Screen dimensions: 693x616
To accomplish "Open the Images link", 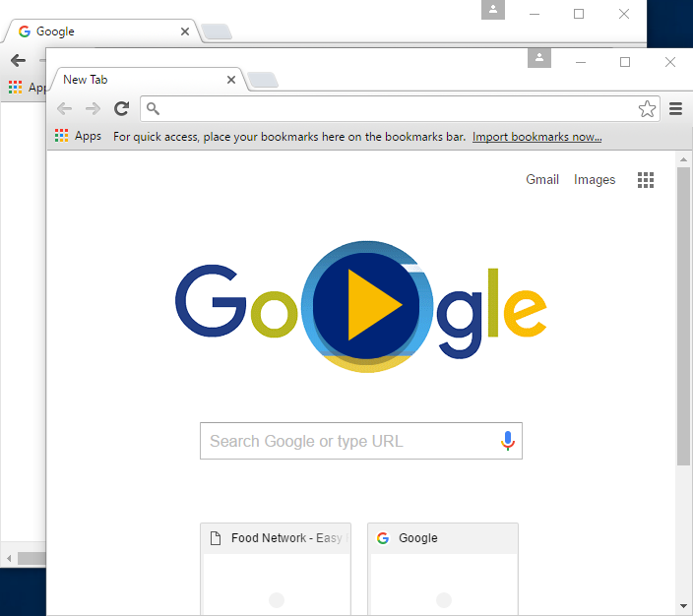I will (595, 179).
